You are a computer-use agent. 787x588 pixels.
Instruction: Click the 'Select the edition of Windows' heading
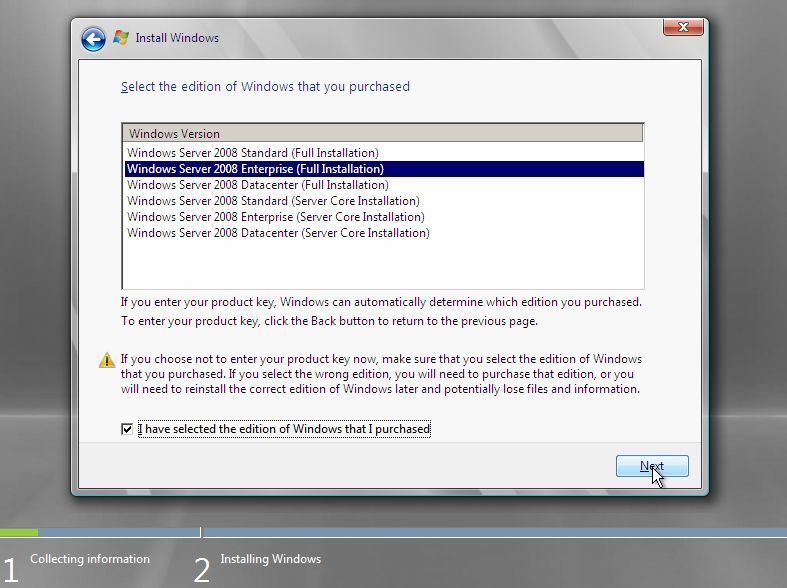(265, 87)
